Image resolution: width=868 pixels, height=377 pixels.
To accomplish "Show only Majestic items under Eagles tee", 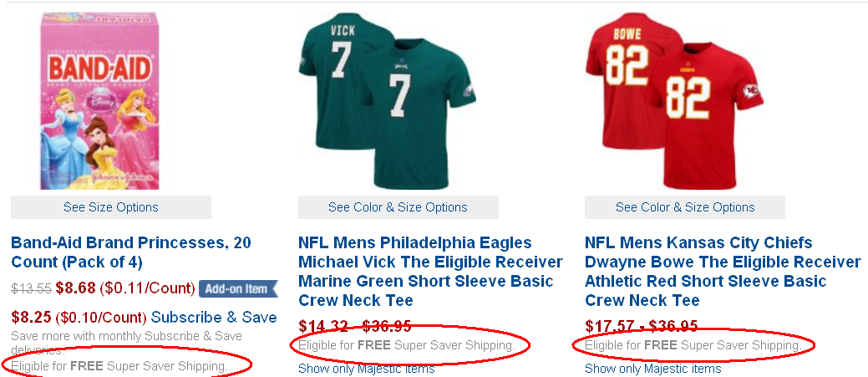I will tap(366, 369).
